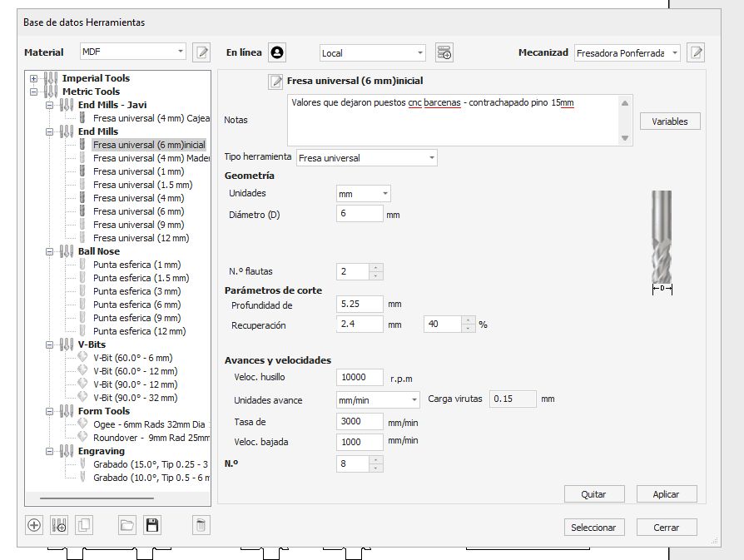Collapse Engraving group
This screenshot has width=744, height=560.
click(x=49, y=451)
